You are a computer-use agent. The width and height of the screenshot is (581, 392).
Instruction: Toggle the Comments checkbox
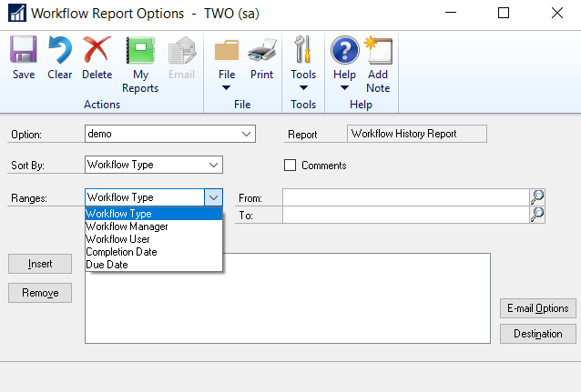pyautogui.click(x=290, y=166)
